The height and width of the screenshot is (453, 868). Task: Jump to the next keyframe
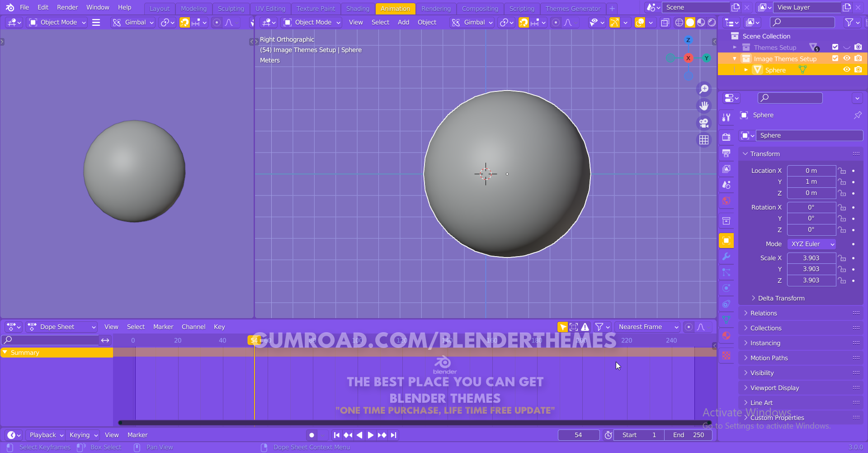(x=382, y=435)
